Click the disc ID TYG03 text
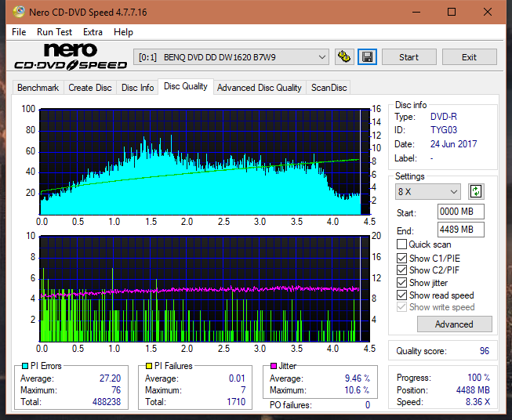 (444, 130)
